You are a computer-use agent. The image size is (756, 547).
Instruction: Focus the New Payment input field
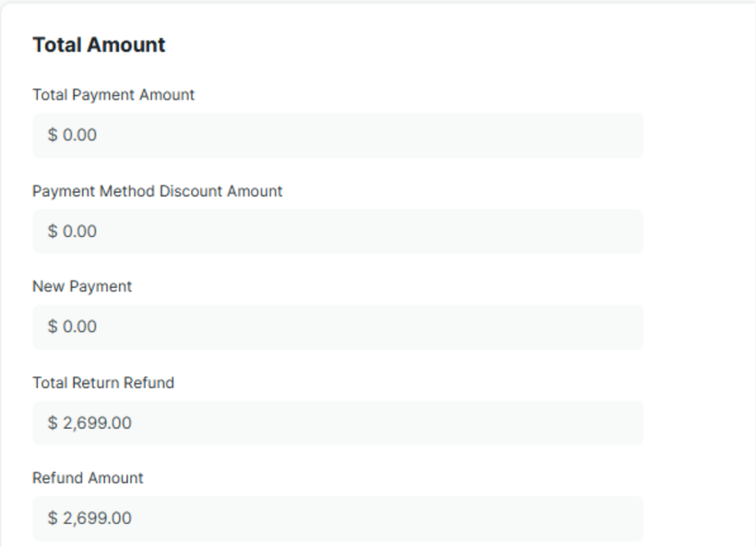(x=337, y=327)
